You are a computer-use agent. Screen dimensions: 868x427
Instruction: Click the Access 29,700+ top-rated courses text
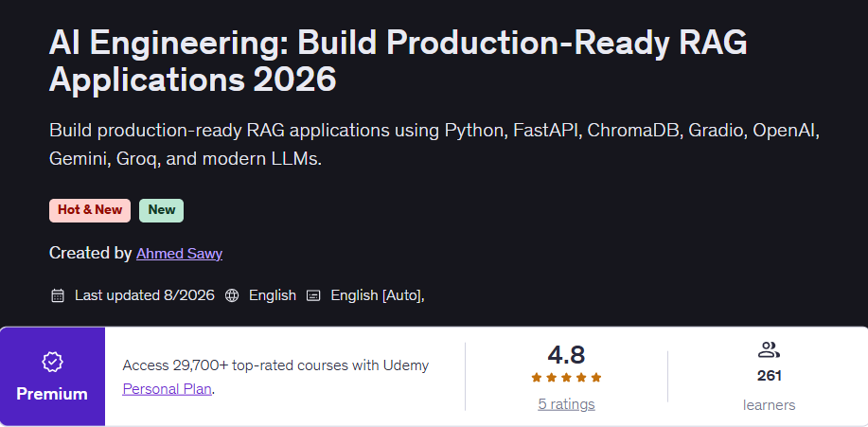[275, 365]
